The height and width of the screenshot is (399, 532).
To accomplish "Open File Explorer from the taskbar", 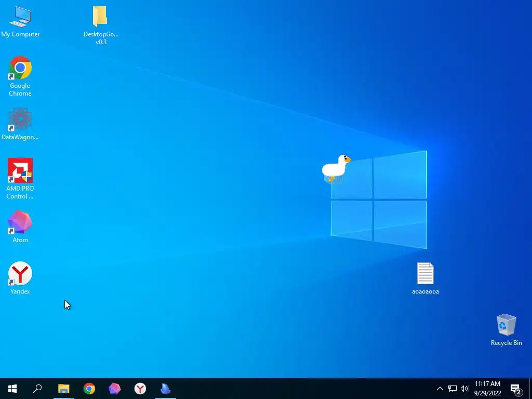I will 64,389.
